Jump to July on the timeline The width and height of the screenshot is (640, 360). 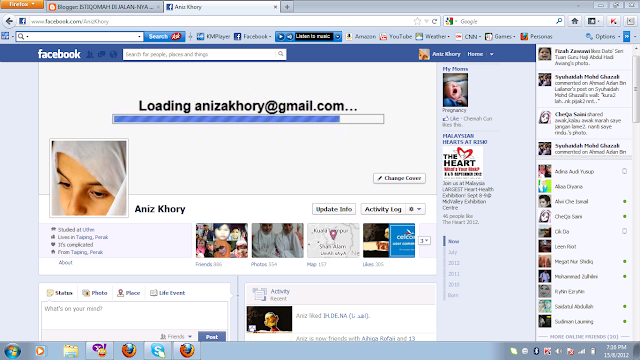pyautogui.click(x=453, y=252)
